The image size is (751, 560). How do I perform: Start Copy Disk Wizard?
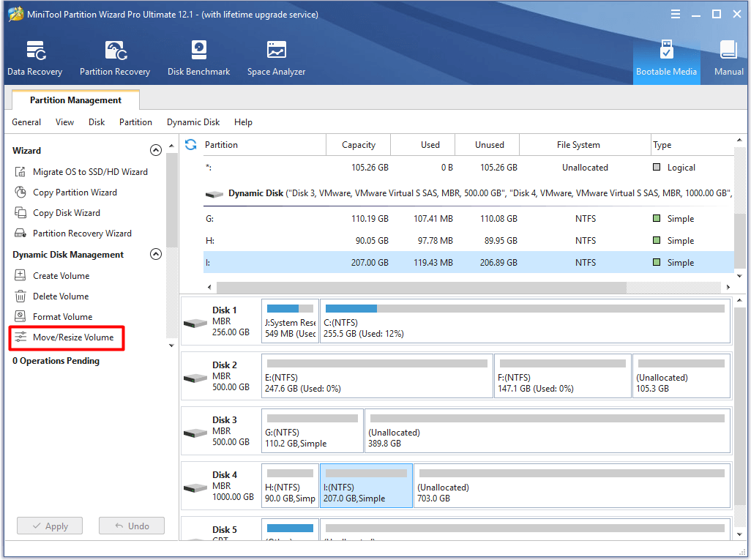coord(57,213)
